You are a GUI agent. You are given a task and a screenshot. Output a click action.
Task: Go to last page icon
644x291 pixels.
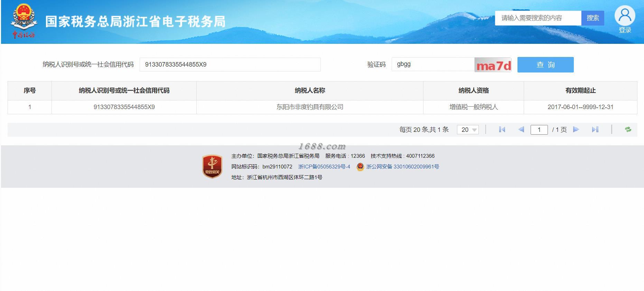coord(595,129)
